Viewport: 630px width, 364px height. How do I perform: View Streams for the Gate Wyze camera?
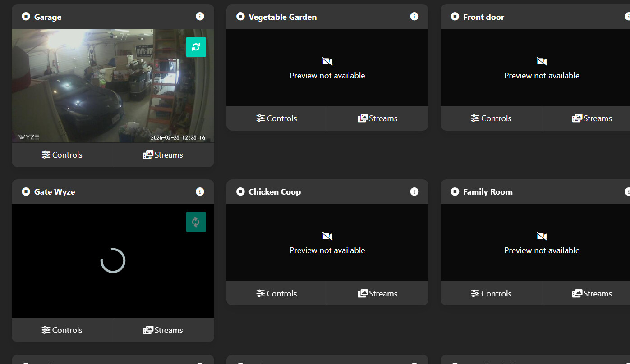pyautogui.click(x=164, y=330)
